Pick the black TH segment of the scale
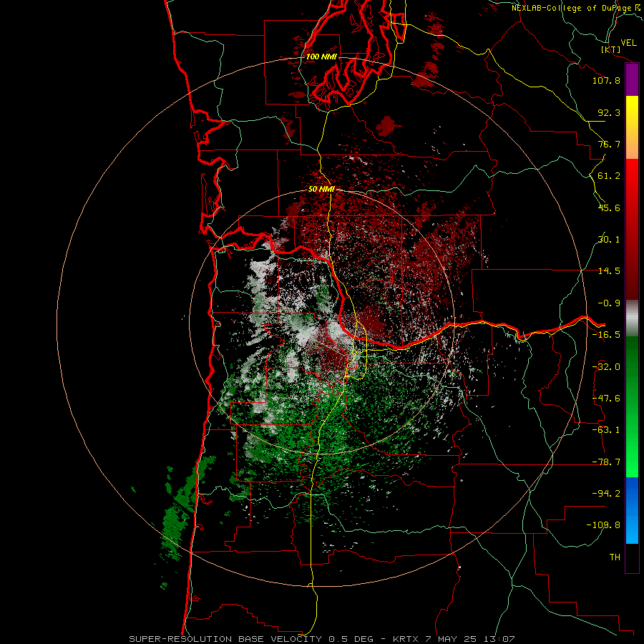 click(632, 557)
